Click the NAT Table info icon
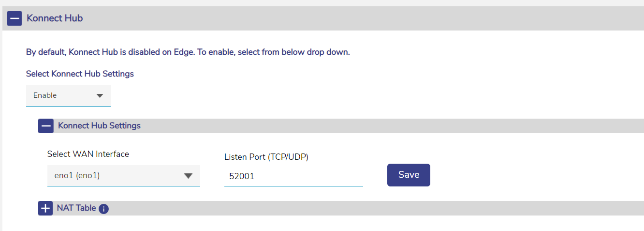This screenshot has height=231, width=644. pyautogui.click(x=103, y=209)
